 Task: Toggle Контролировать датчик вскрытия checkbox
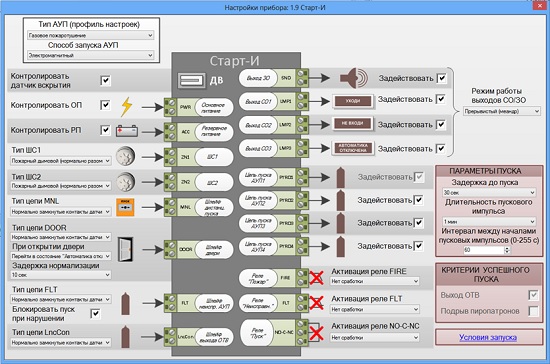pos(105,80)
